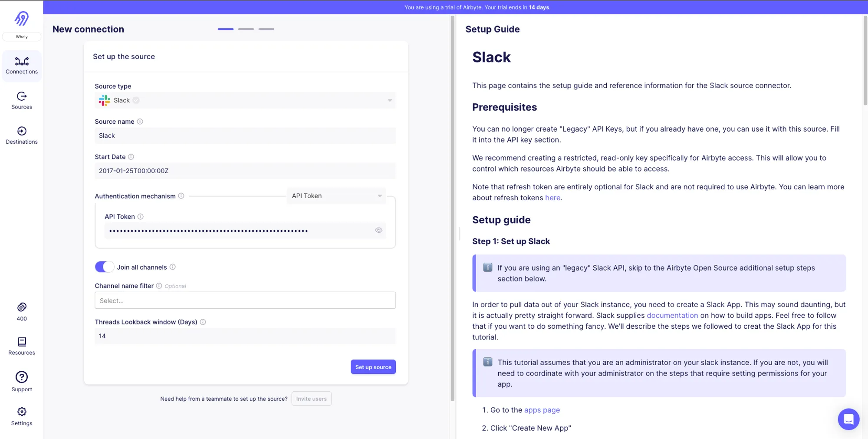Click the 'New connection' page title
Image resolution: width=868 pixels, height=439 pixels.
click(88, 29)
